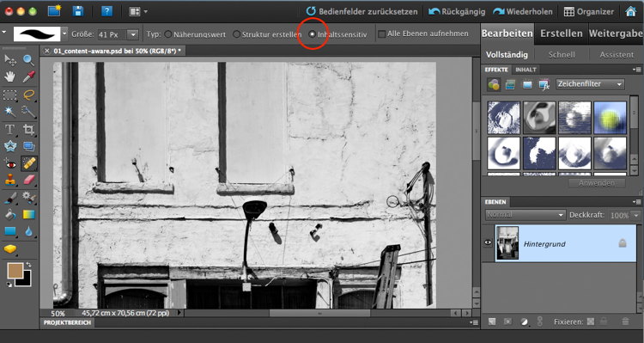644x343 pixels.
Task: Show Filters category in Effekte panel
Action: [493, 85]
